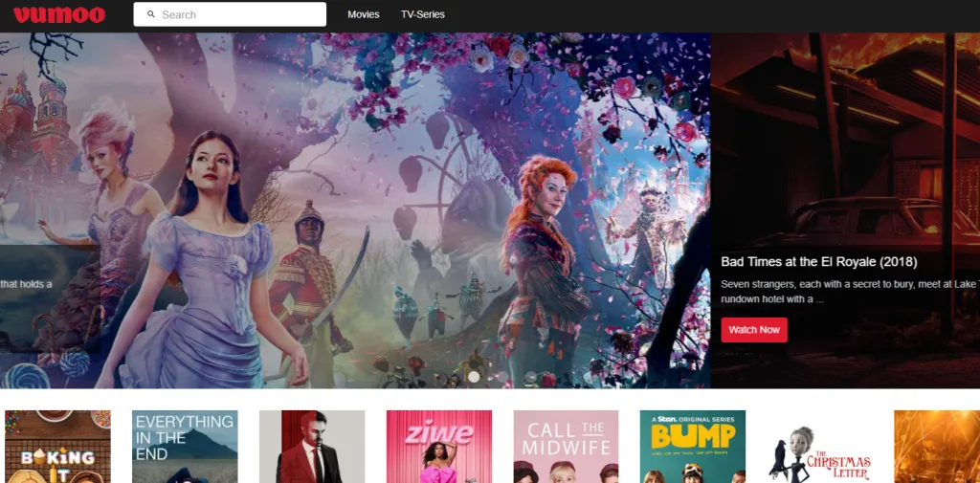The image size is (980, 483).
Task: Click the Vumoo logo
Action: pyautogui.click(x=58, y=14)
